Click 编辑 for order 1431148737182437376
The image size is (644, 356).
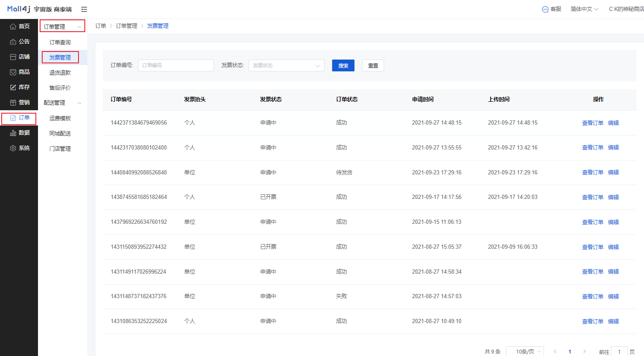pos(613,296)
